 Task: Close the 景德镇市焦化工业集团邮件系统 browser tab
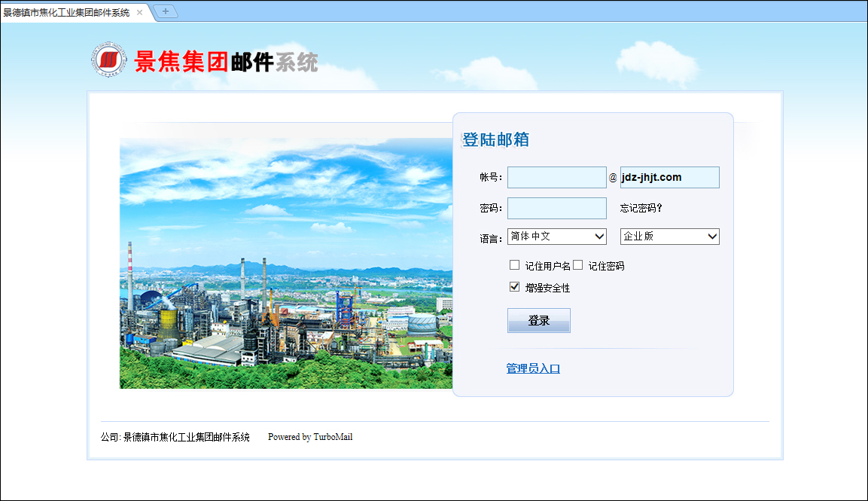coord(139,12)
